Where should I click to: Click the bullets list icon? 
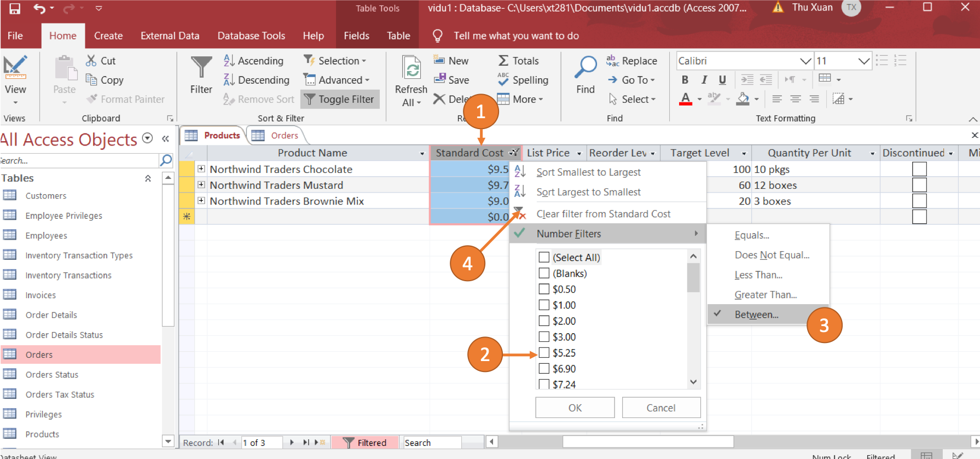coord(882,61)
